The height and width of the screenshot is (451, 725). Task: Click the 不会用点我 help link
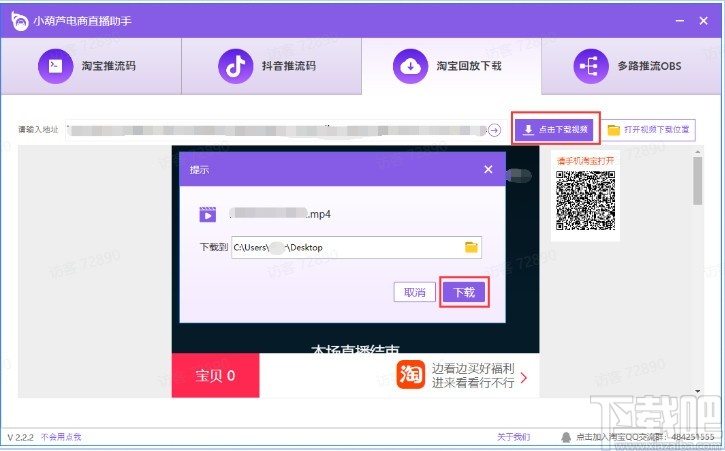point(61,437)
